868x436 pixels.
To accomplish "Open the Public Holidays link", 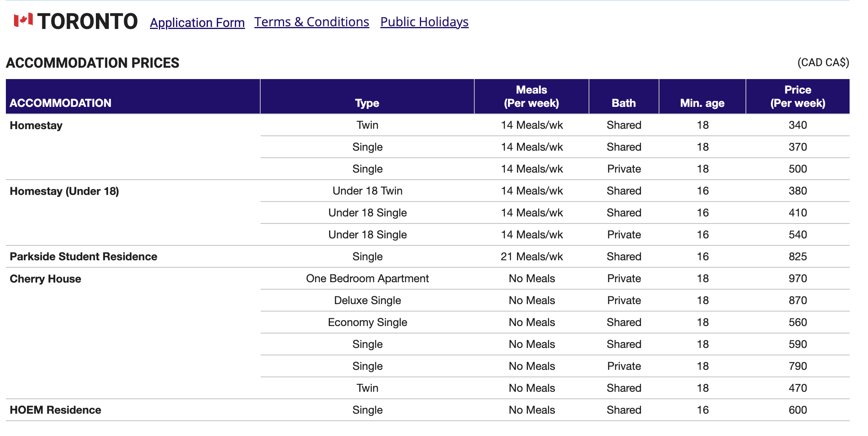I will click(424, 22).
